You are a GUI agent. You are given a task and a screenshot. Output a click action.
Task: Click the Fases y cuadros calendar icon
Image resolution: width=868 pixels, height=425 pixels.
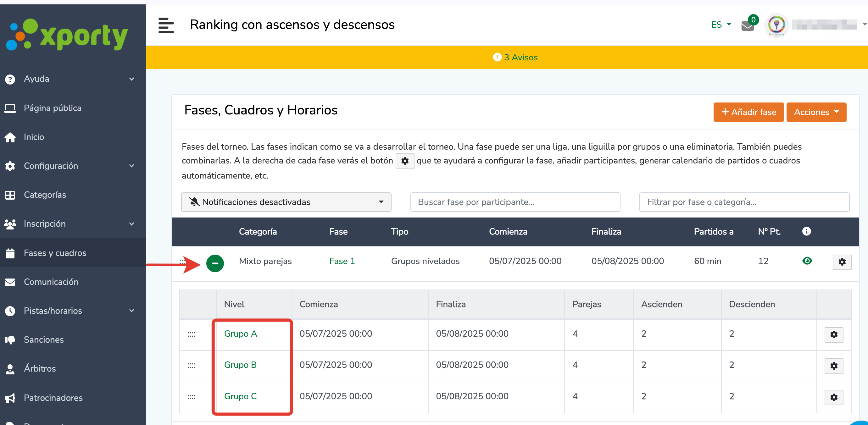10,253
